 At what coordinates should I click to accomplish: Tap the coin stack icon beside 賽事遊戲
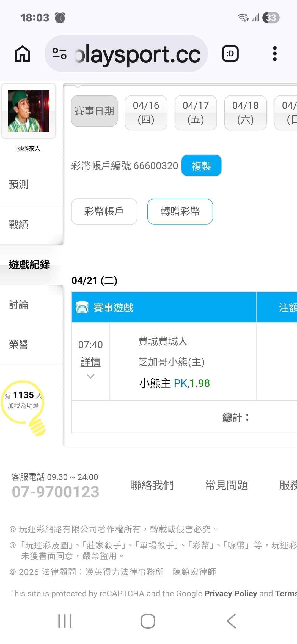pos(82,307)
